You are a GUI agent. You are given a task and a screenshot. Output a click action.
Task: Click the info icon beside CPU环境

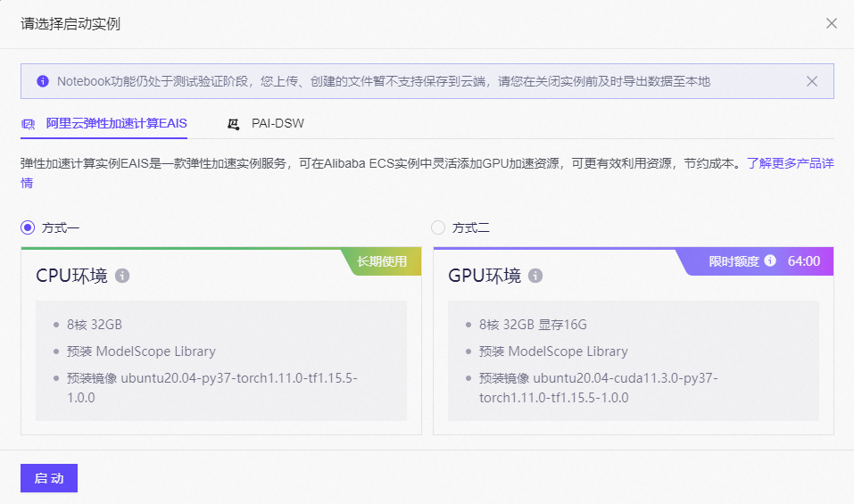pyautogui.click(x=122, y=276)
